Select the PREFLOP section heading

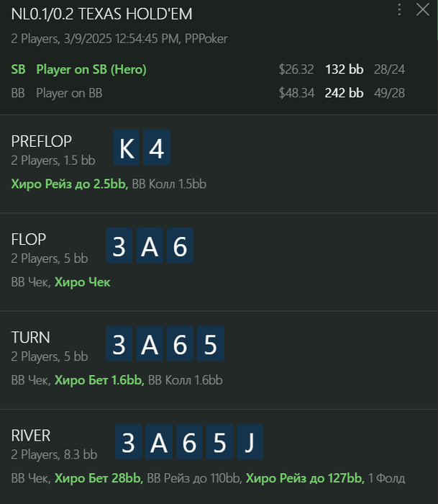coord(42,141)
